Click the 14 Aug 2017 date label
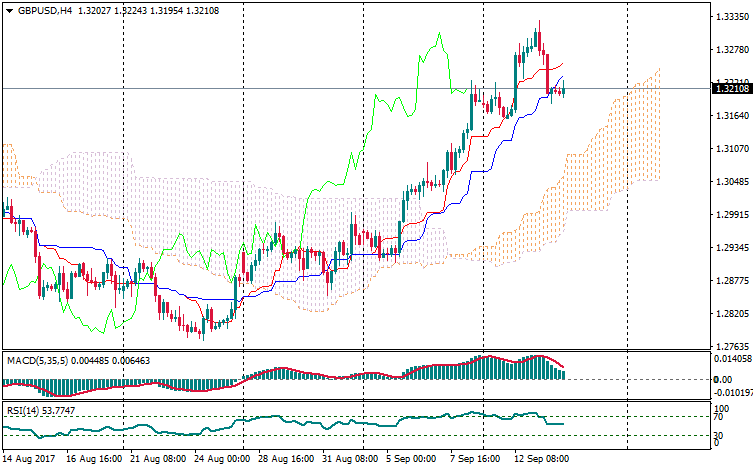 30,458
